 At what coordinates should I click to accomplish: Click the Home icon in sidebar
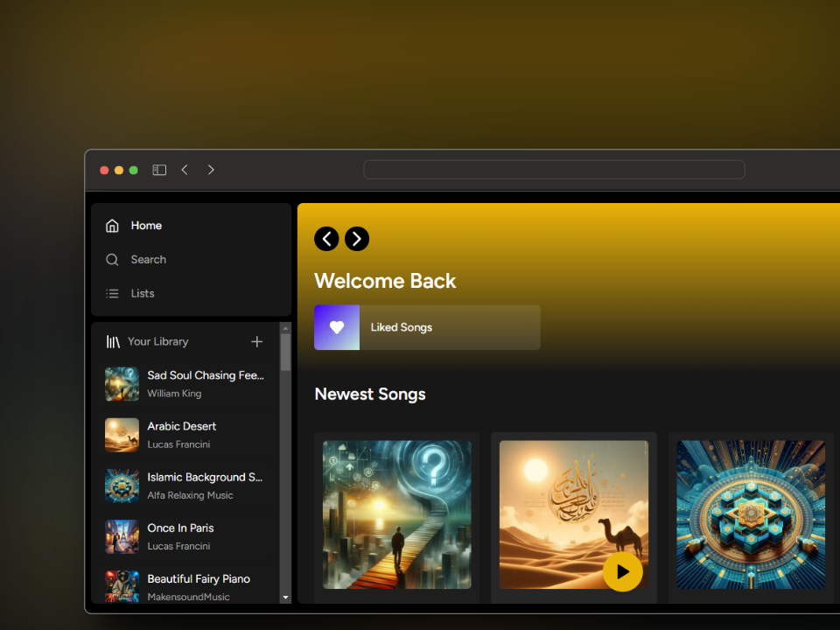pyautogui.click(x=112, y=226)
